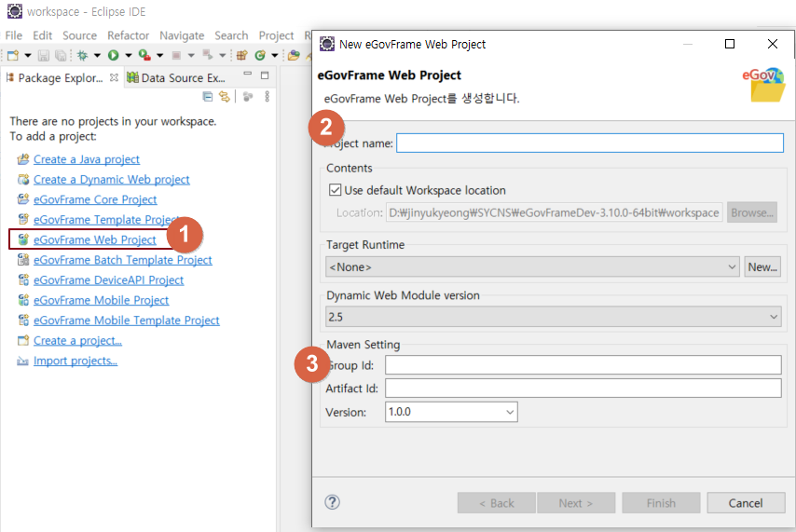Click 'eGovFrame Web Project' link
Viewport: 796px width, 532px height.
pos(95,239)
